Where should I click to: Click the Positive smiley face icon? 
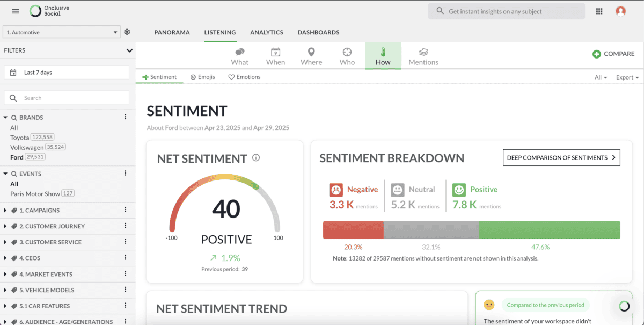pos(459,190)
